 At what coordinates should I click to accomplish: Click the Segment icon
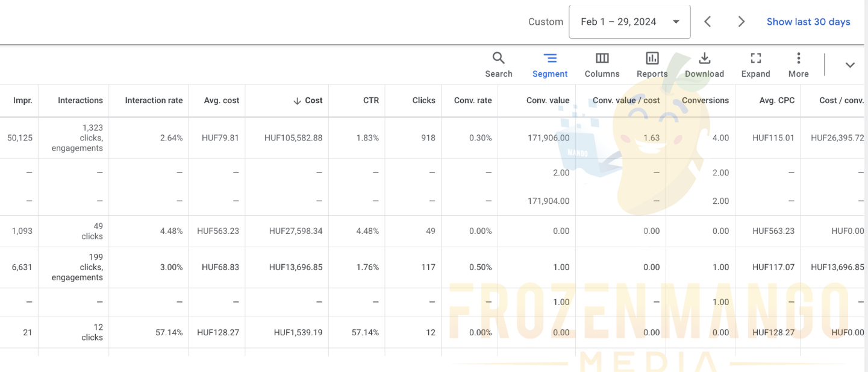[549, 65]
